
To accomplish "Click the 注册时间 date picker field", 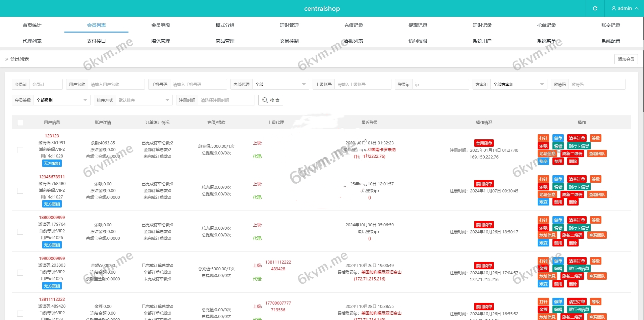I will (x=226, y=100).
